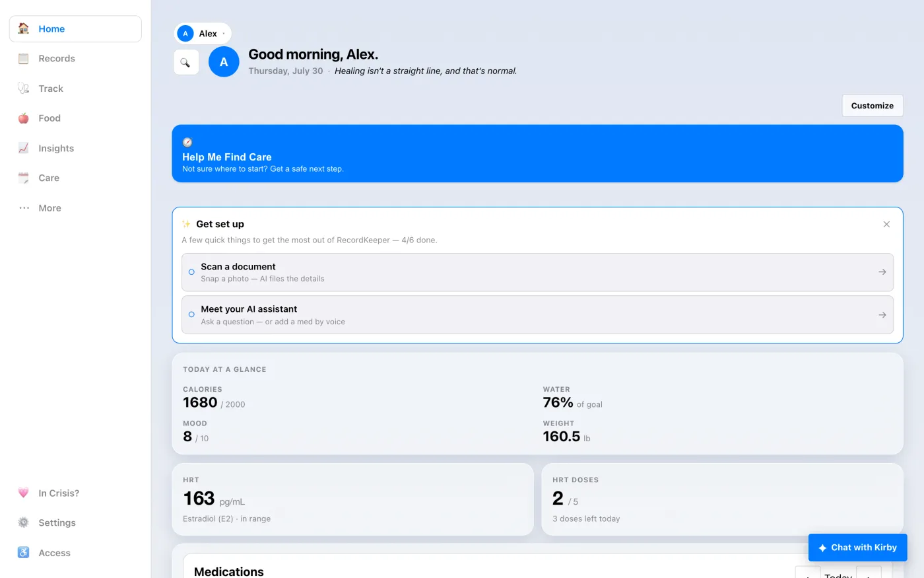Click the Weight 160.5 lb value
Viewport: 924px width, 578px height.
click(566, 437)
